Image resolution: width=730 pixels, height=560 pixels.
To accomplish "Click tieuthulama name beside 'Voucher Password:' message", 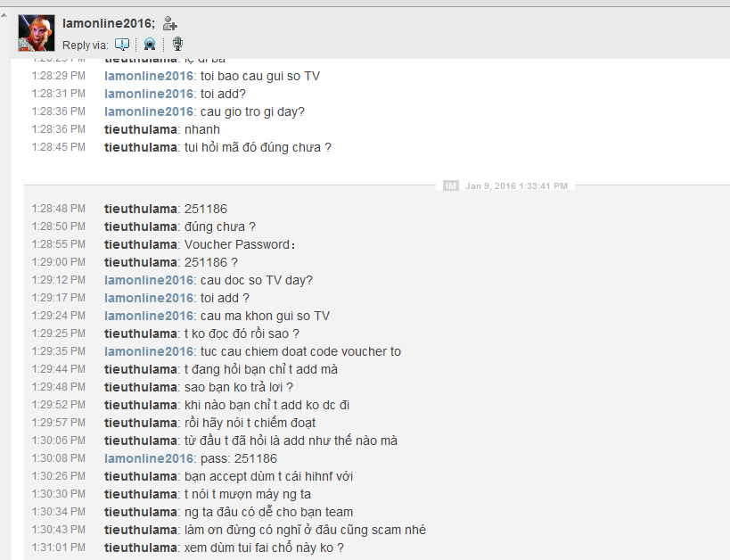I will [140, 244].
